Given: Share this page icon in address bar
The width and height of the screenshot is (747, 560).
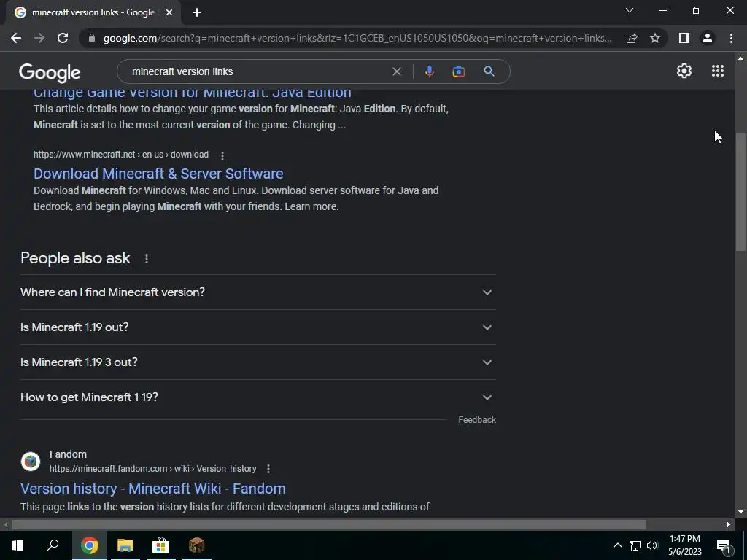Looking at the screenshot, I should click(632, 38).
